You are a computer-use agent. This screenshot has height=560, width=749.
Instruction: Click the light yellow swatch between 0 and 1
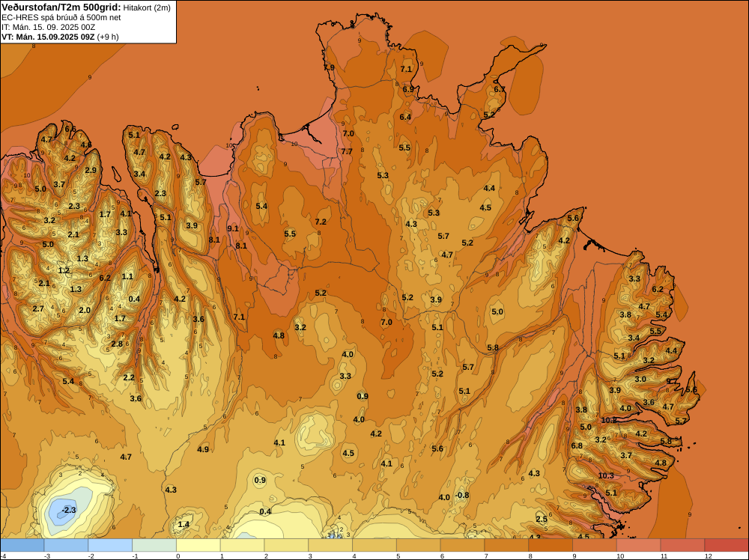[198, 545]
